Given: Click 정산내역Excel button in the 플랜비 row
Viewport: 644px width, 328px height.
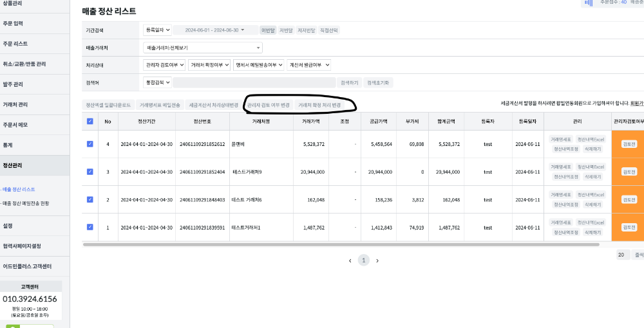Looking at the screenshot, I should point(591,140).
